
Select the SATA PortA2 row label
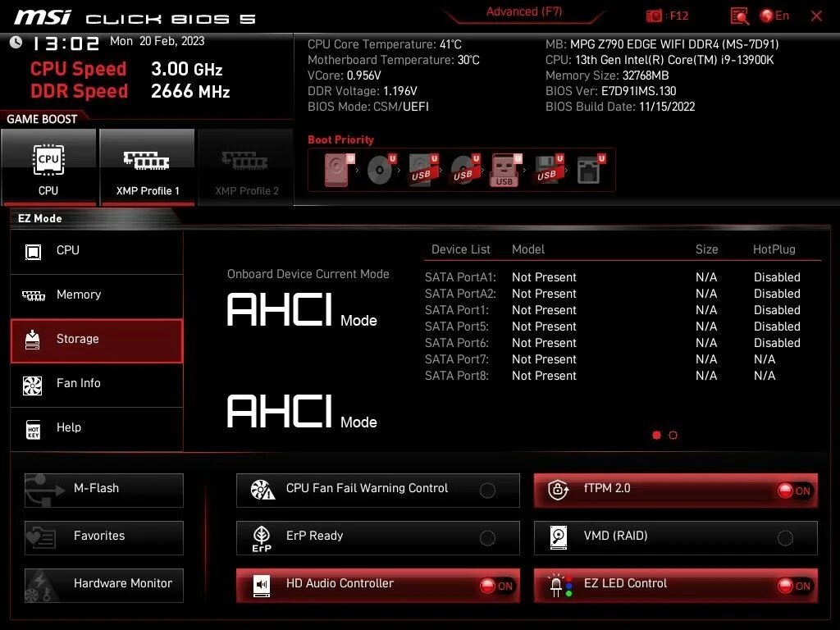(x=461, y=294)
